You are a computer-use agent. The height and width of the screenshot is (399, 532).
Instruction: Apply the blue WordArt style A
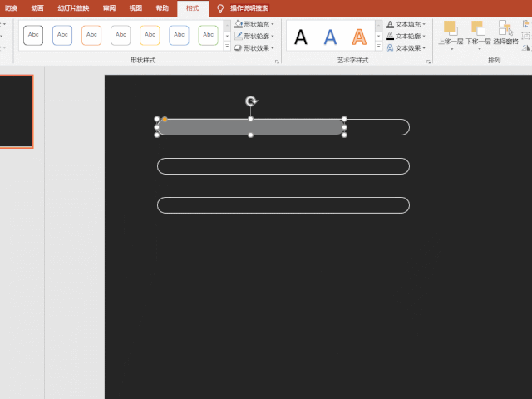tap(330, 37)
